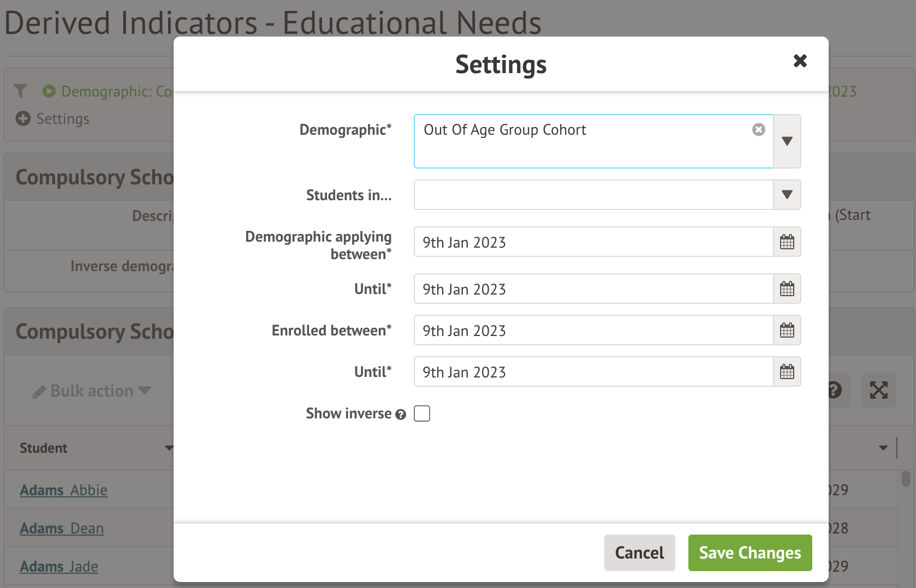Enable the Show inverse checkbox

422,414
